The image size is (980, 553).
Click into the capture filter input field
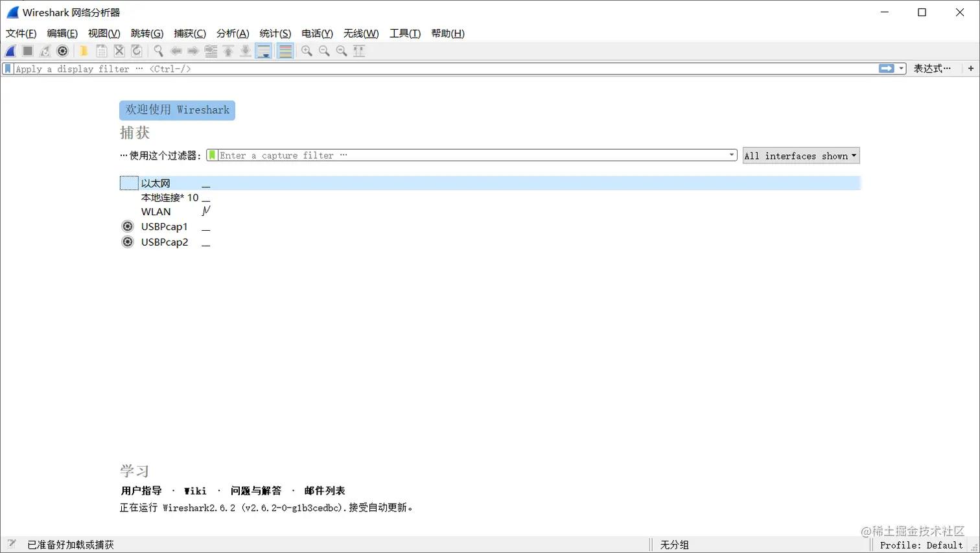pos(472,156)
